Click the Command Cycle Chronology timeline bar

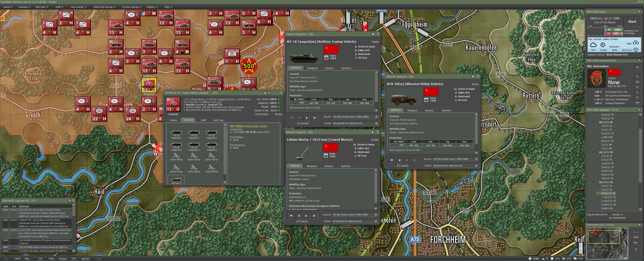point(605,31)
